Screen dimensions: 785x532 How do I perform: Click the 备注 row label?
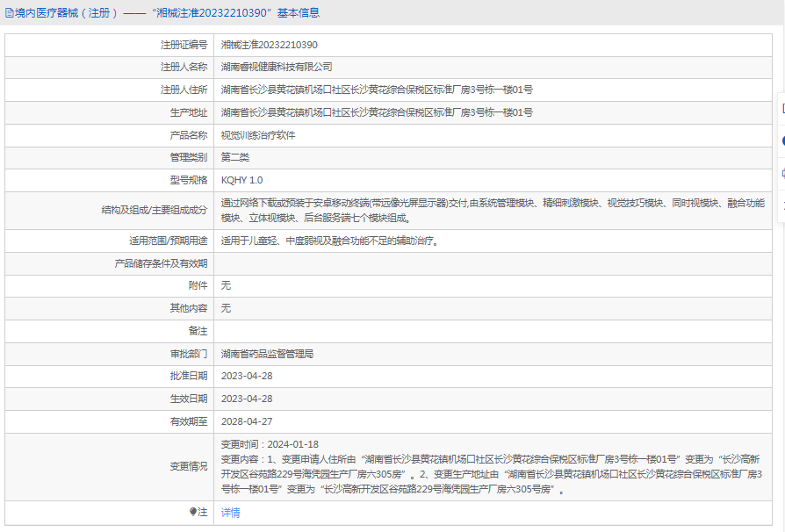pyautogui.click(x=198, y=331)
